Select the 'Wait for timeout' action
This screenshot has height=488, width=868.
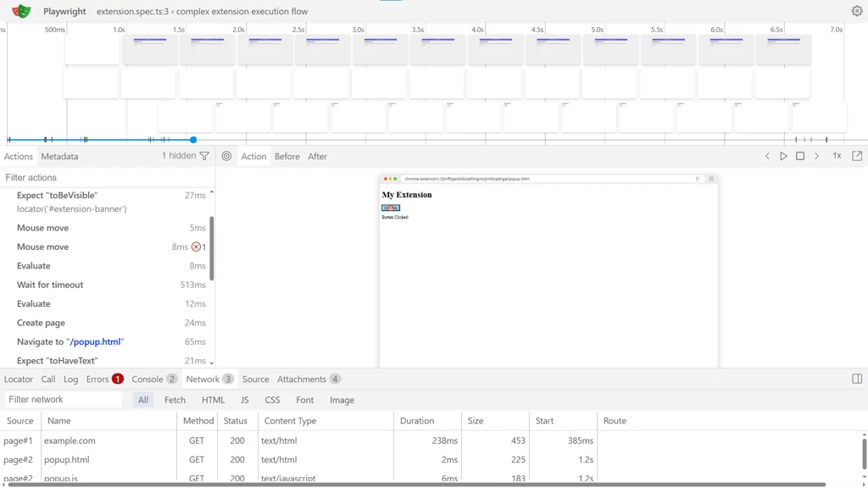[50, 285]
